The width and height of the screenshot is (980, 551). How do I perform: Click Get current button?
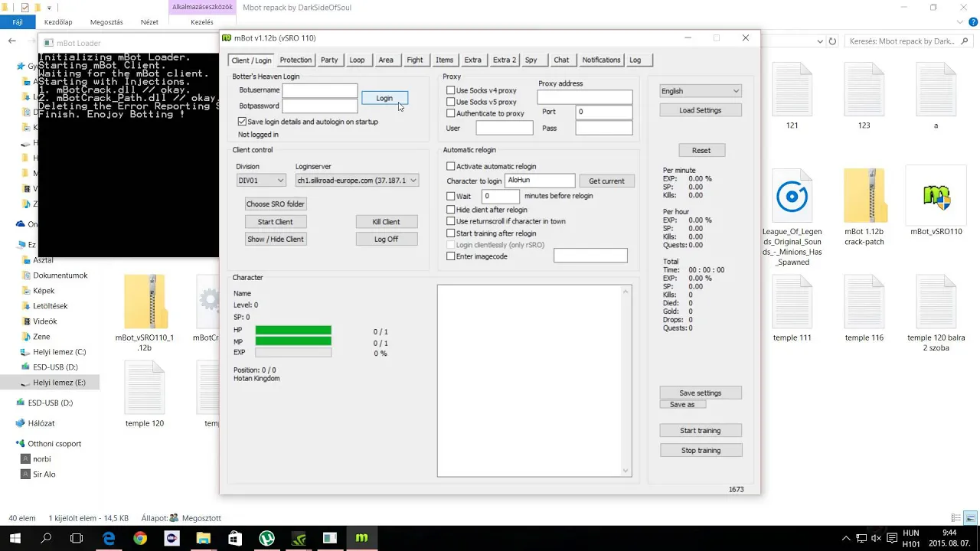(606, 181)
